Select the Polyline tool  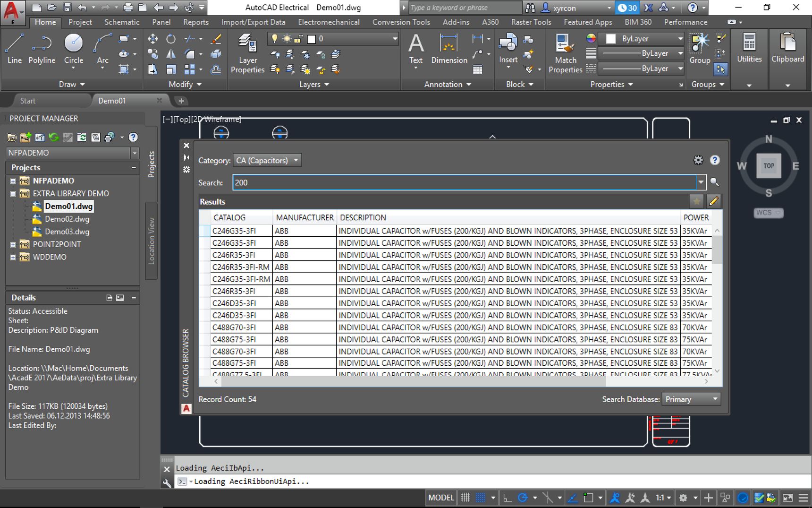pyautogui.click(x=42, y=49)
